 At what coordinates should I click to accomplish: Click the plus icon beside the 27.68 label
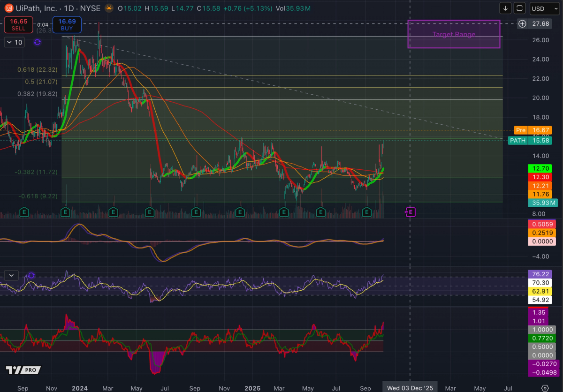click(x=522, y=23)
